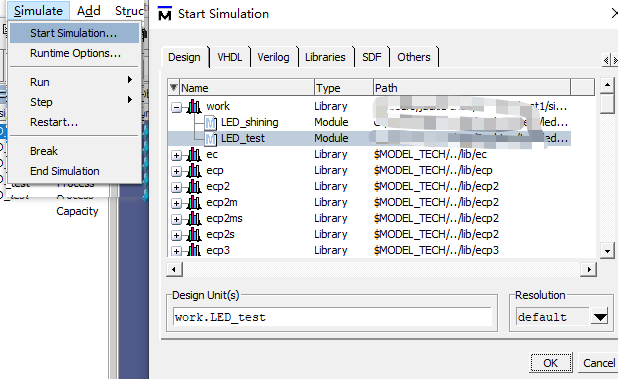Switch to the Design tab
Image resolution: width=618 pixels, height=379 pixels.
tap(184, 58)
